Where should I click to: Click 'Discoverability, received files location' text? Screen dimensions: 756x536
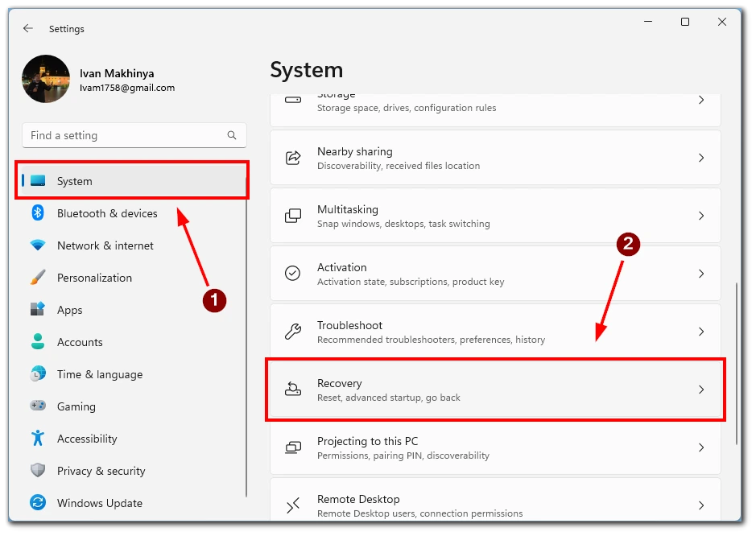[x=399, y=165]
